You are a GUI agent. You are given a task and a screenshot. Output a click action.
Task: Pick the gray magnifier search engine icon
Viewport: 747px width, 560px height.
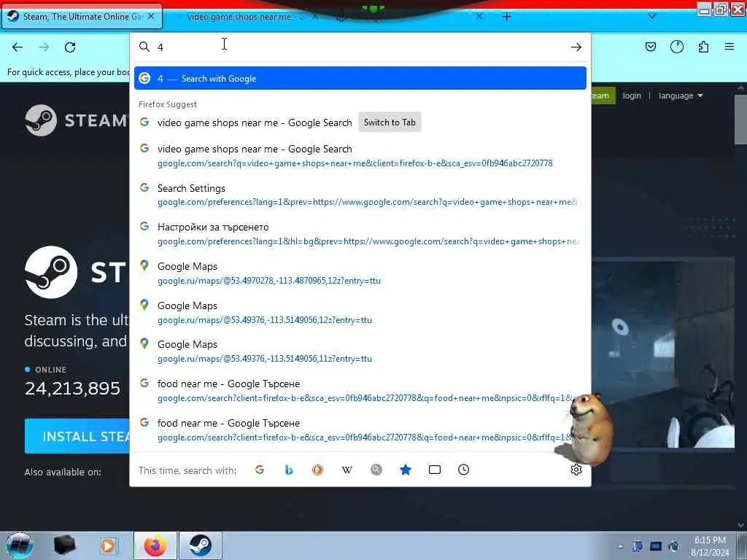coord(376,470)
